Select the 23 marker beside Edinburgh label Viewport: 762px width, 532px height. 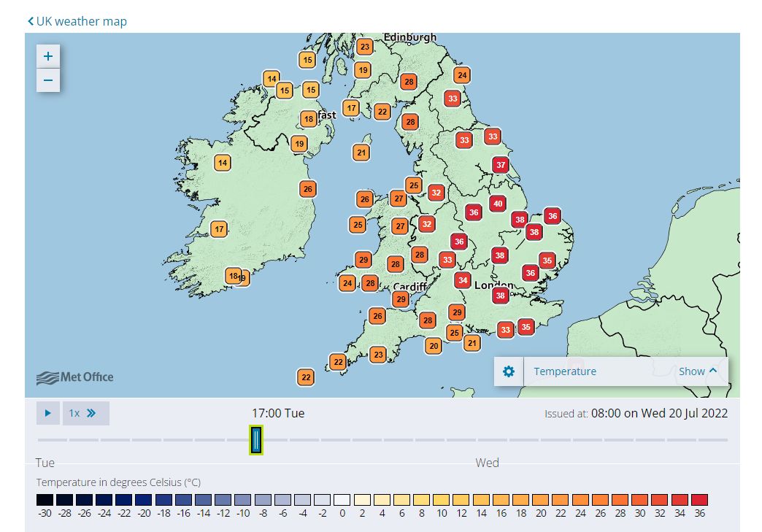pyautogui.click(x=364, y=47)
